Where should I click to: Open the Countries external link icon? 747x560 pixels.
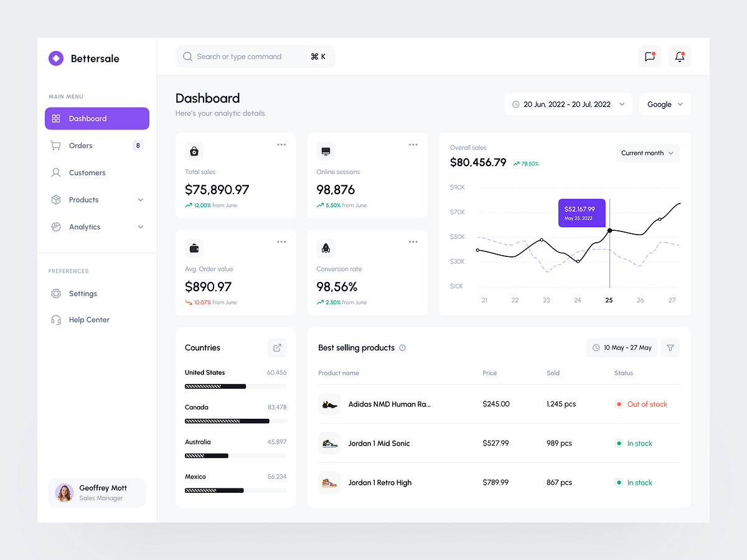[276, 348]
